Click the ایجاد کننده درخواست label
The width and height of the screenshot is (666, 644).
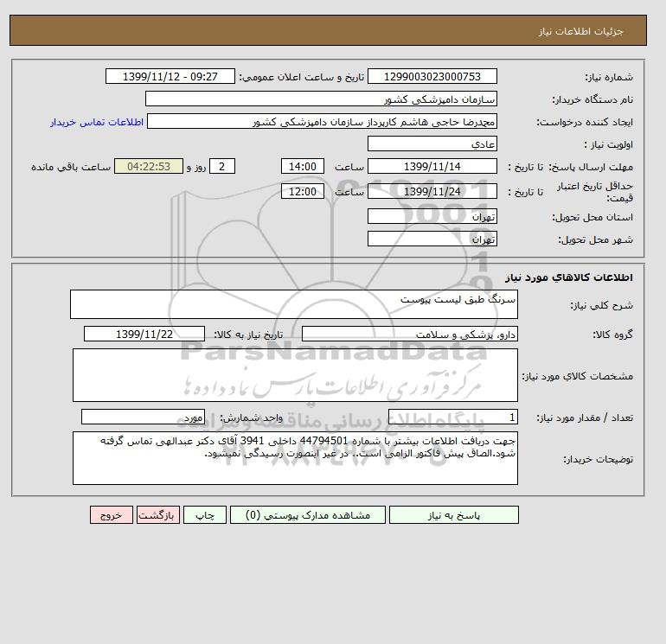coord(585,122)
